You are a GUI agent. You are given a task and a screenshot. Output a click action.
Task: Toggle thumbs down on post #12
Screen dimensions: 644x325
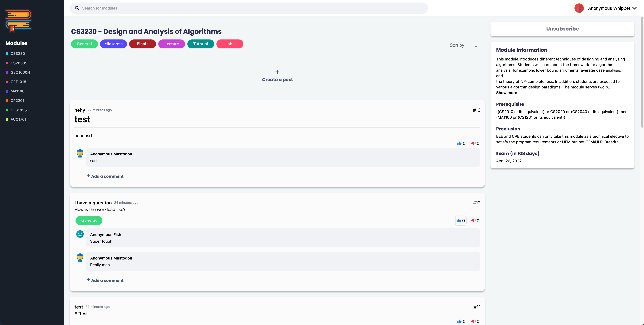[473, 221]
